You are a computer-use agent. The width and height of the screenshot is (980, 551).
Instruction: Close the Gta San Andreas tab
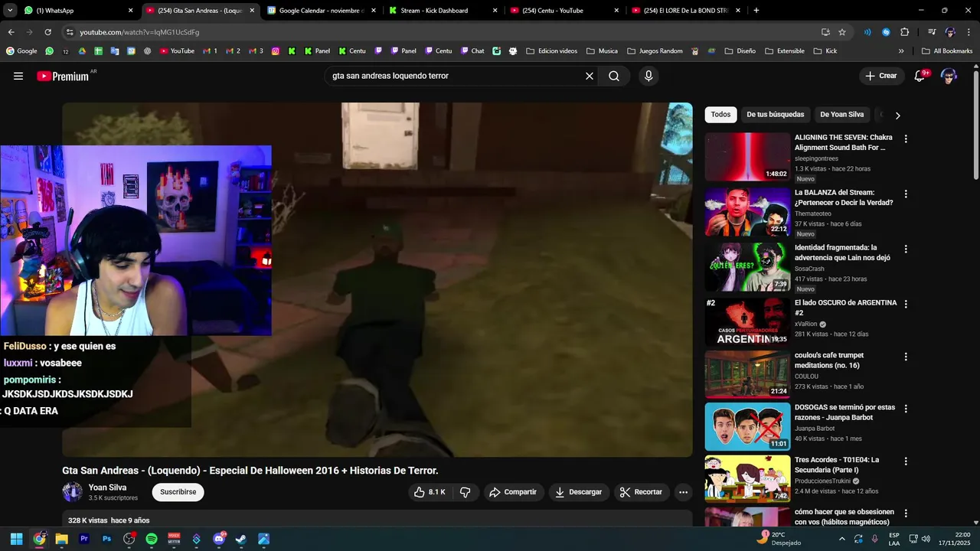pyautogui.click(x=252, y=11)
